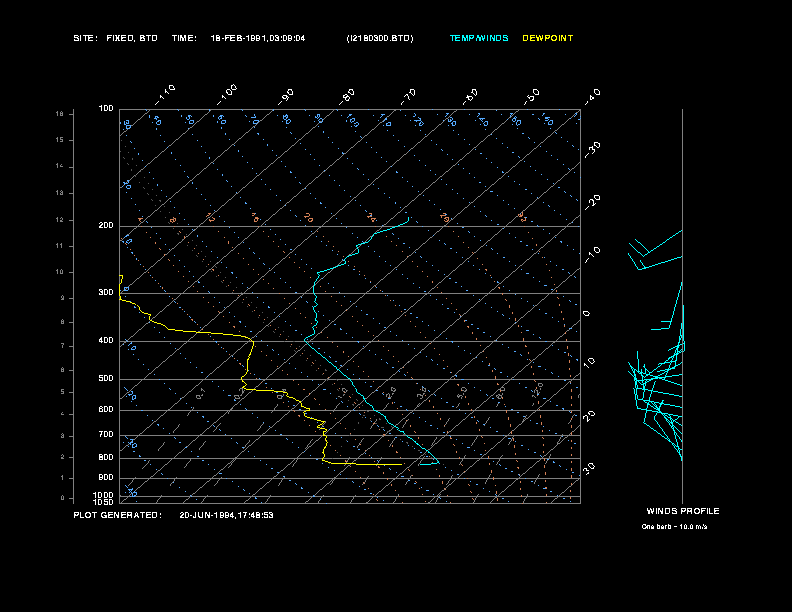Click the TEMP/WINDS legend label
Screen dimensions: 792x612
(x=479, y=38)
